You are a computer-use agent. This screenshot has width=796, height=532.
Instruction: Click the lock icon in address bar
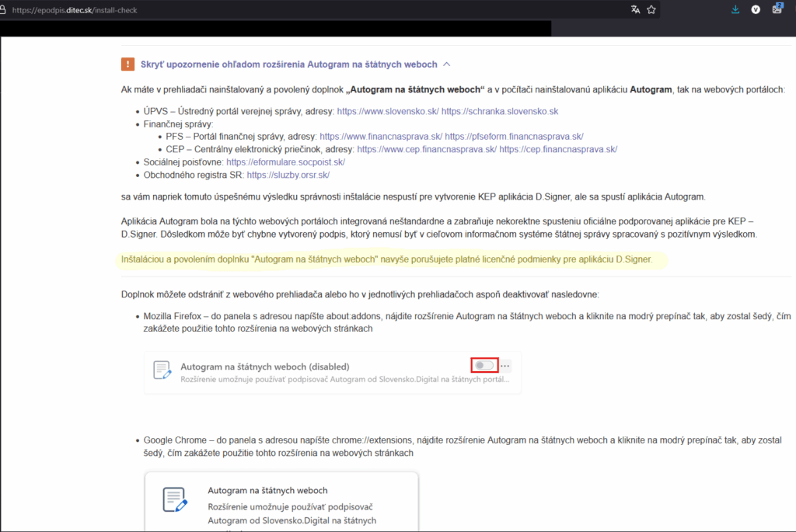point(2,10)
